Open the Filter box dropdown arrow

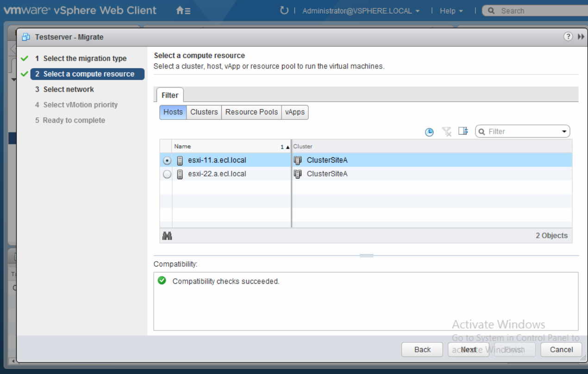pos(564,132)
